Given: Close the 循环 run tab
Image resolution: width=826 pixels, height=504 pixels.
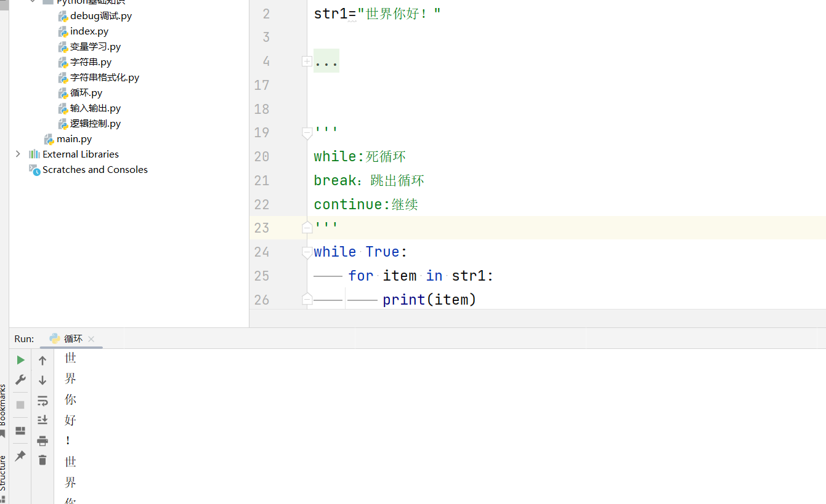Looking at the screenshot, I should pyautogui.click(x=91, y=339).
